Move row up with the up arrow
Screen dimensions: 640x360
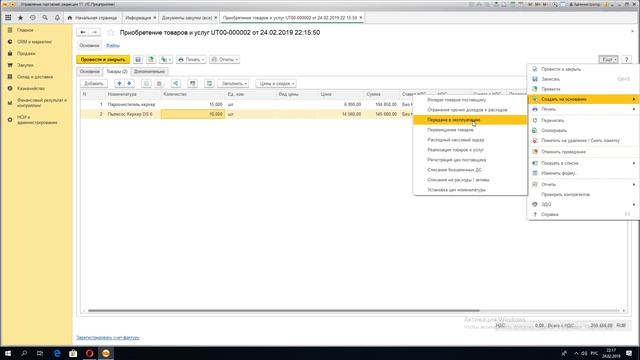[x=119, y=84]
